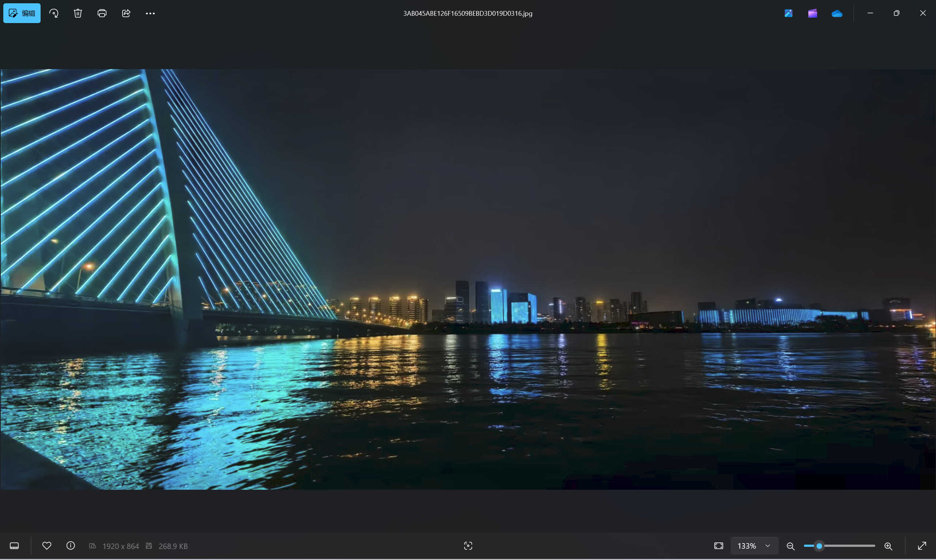Viewport: 936px width, 560px height.
Task: Click the displayed bridge night photo
Action: tap(468, 279)
